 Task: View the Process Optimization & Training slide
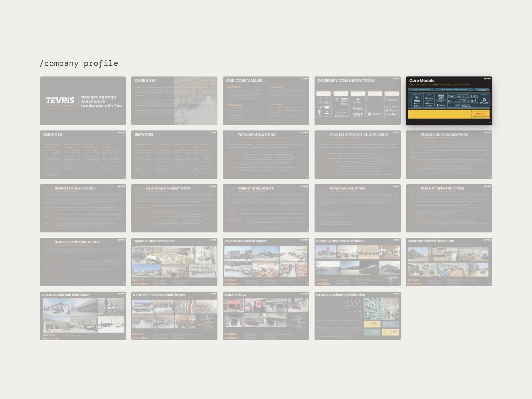click(x=357, y=155)
